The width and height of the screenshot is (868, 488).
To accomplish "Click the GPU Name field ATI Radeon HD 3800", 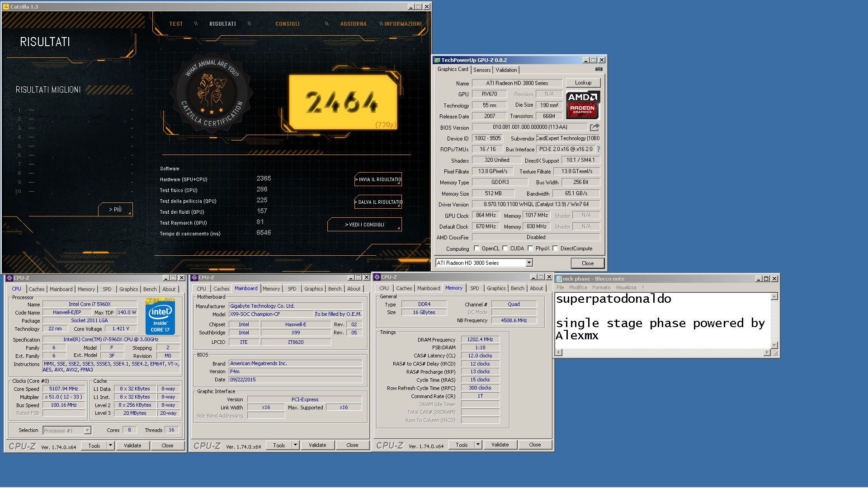I will coord(517,83).
